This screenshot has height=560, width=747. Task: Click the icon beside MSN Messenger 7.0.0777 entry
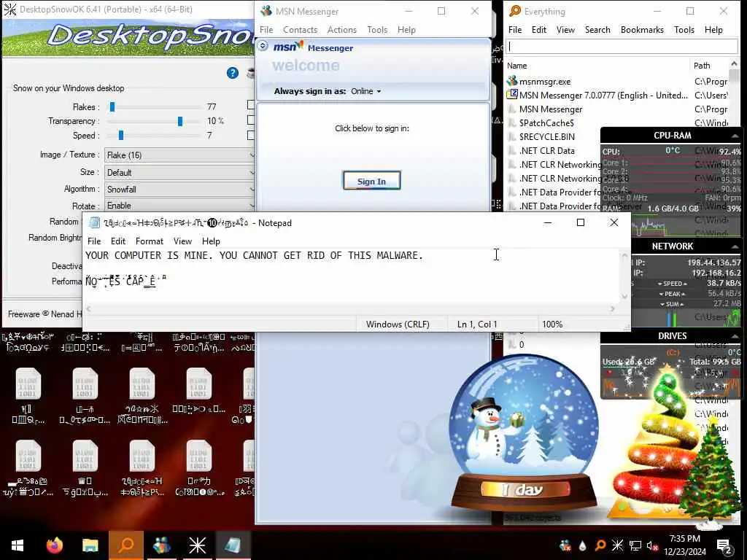click(x=512, y=95)
